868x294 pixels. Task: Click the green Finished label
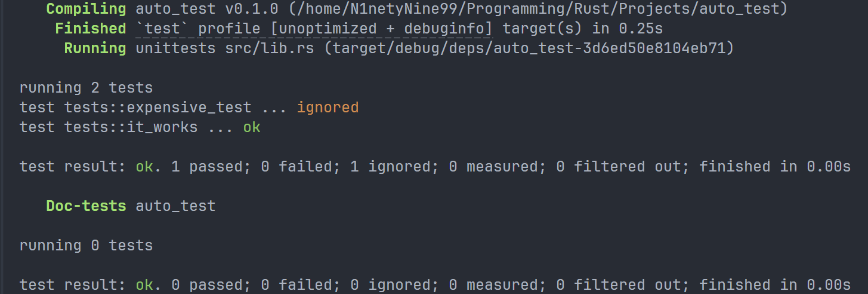click(x=90, y=29)
